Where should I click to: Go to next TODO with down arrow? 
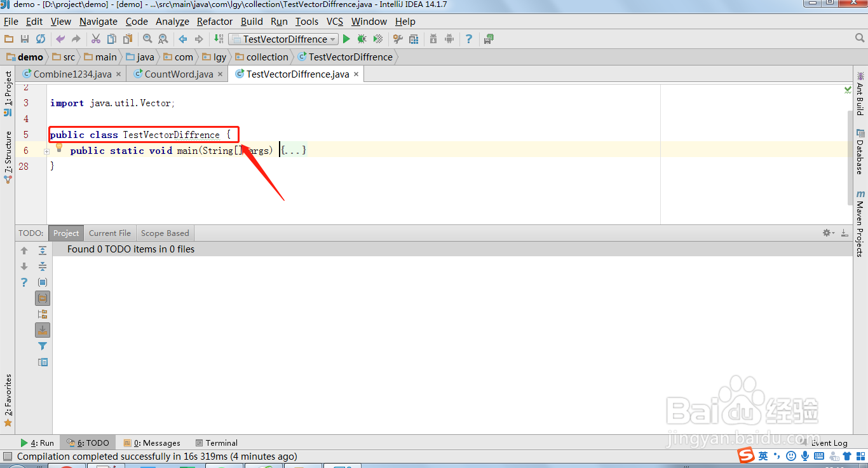pos(24,266)
